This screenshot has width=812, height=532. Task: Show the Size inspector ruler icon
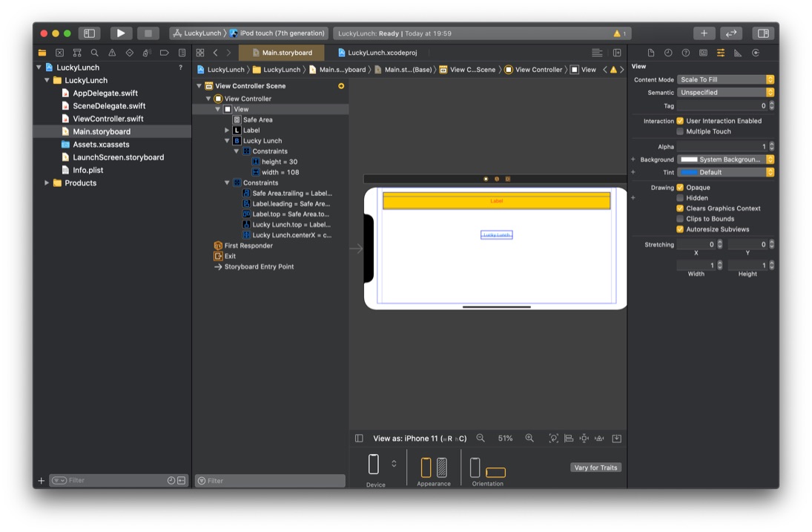[738, 53]
